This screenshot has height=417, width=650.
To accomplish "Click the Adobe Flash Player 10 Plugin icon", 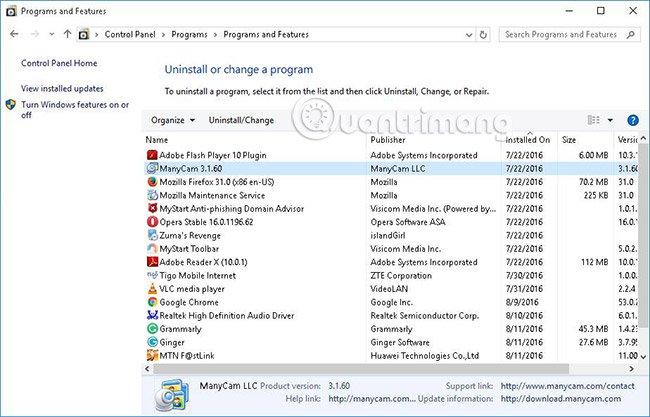I will (x=152, y=155).
